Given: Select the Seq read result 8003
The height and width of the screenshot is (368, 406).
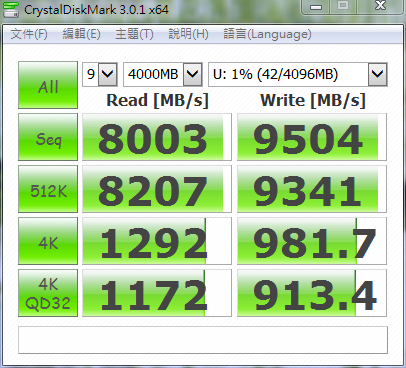Looking at the screenshot, I should 157,137.
